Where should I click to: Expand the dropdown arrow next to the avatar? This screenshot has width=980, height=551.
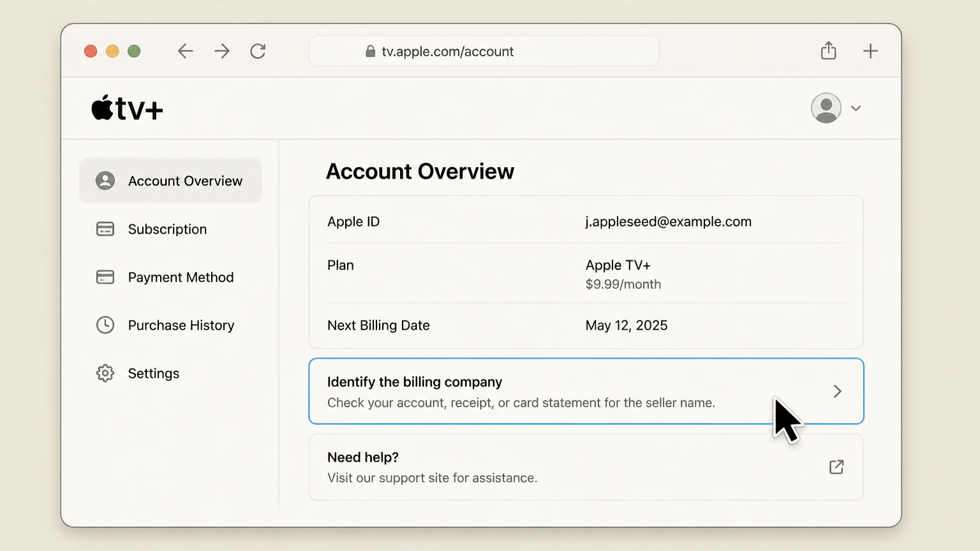pyautogui.click(x=856, y=108)
